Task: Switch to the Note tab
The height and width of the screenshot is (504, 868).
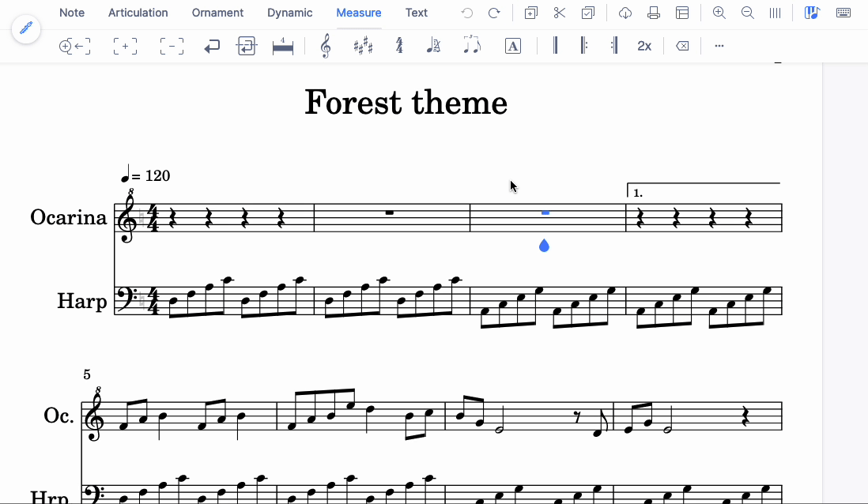Action: coord(72,13)
